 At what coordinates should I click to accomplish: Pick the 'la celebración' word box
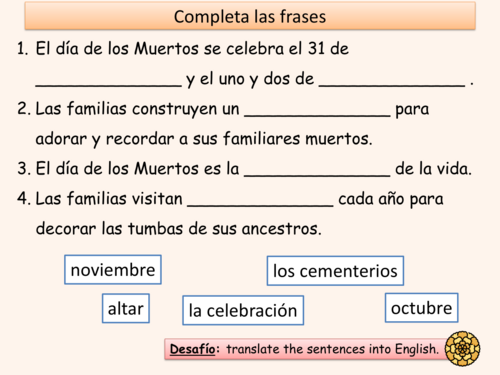tap(243, 310)
